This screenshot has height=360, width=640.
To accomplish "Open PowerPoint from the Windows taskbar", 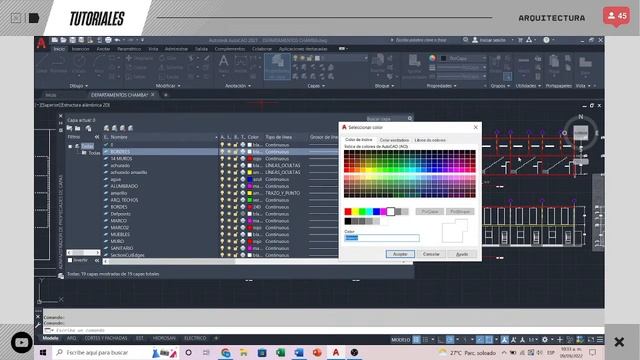I will pyautogui.click(x=317, y=352).
